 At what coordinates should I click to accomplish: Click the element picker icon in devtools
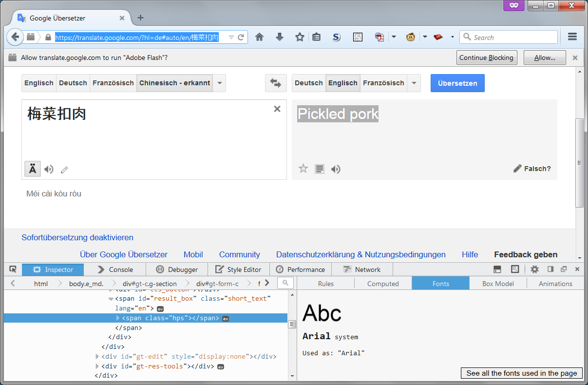pos(13,269)
